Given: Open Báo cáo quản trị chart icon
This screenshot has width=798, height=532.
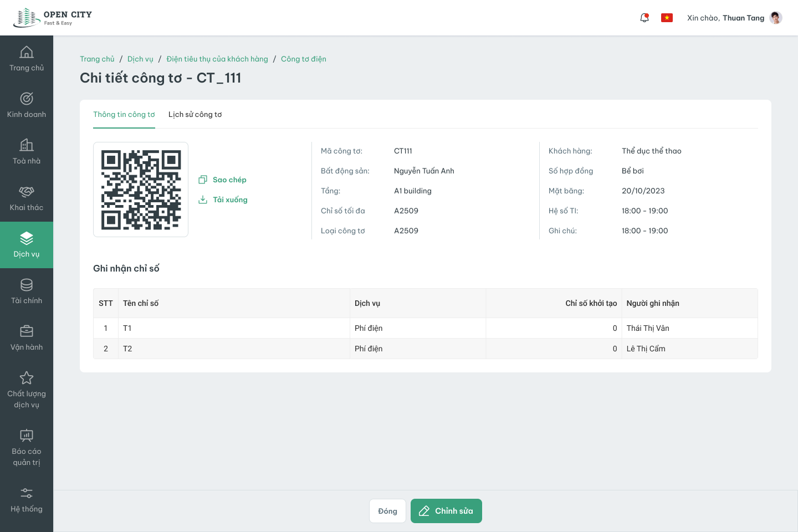Looking at the screenshot, I should (x=27, y=436).
